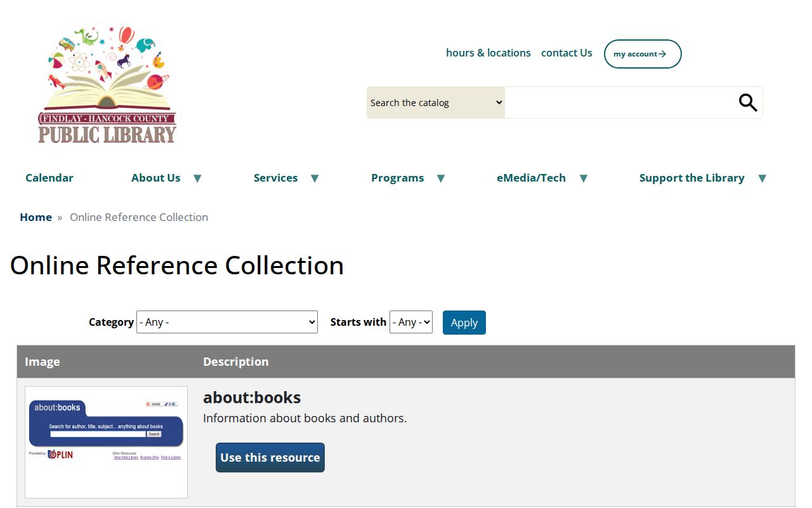
Task: Click the Description column header
Action: tap(236, 361)
